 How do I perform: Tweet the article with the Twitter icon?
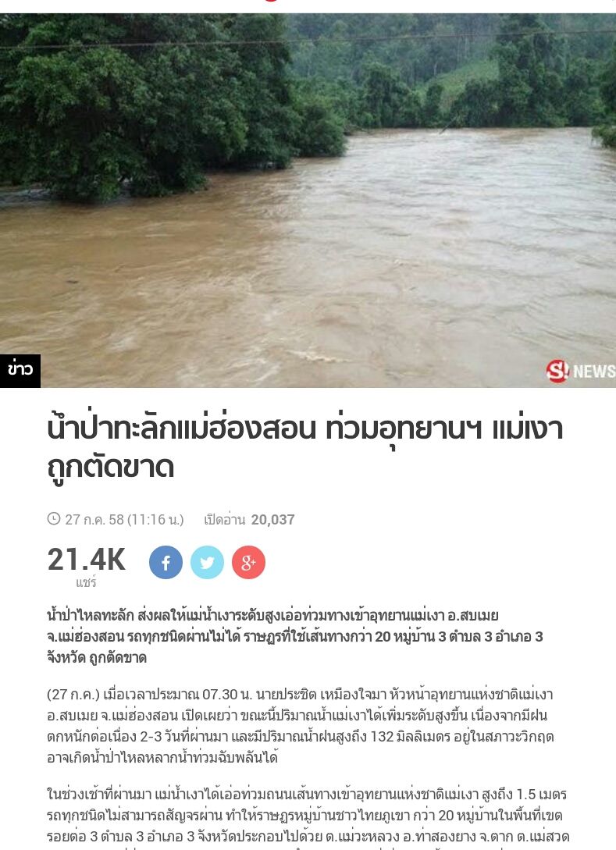(207, 562)
